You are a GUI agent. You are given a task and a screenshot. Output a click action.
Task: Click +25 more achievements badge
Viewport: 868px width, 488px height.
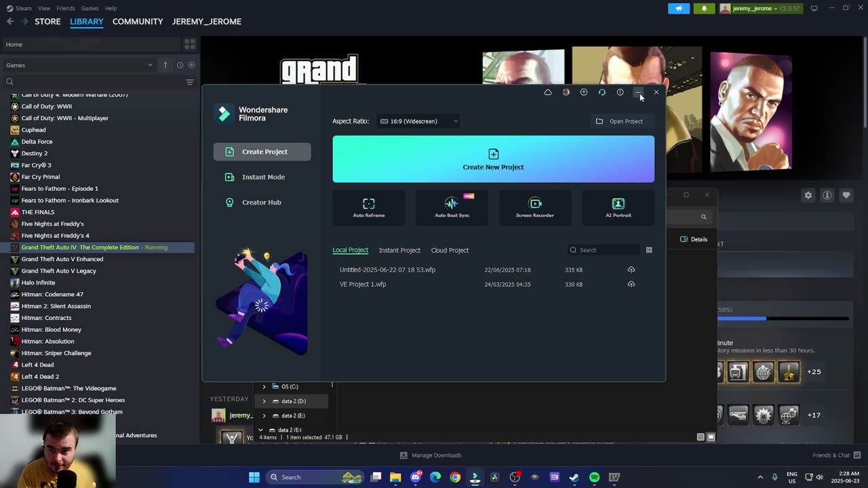pyautogui.click(x=814, y=371)
